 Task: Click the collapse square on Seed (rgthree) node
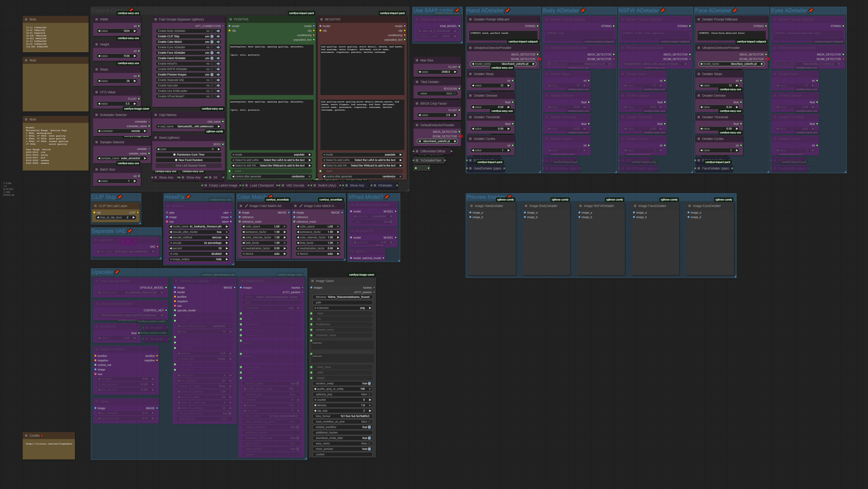point(156,138)
